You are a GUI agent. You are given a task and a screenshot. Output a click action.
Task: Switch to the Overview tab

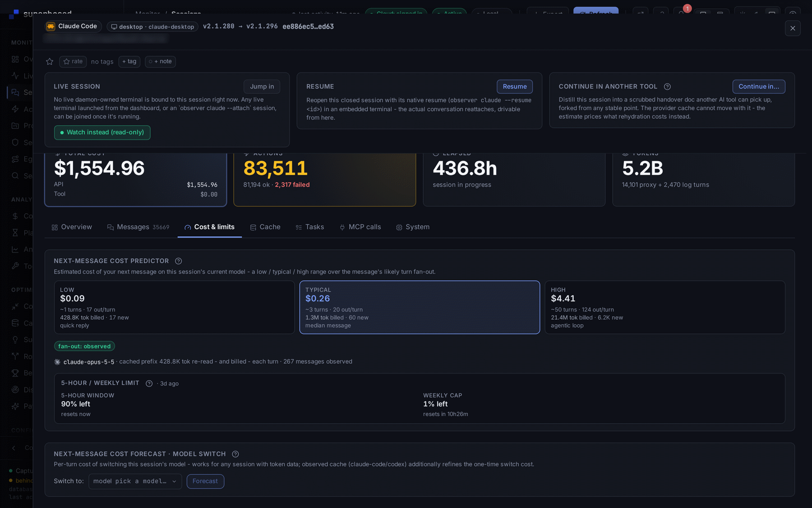tap(72, 227)
